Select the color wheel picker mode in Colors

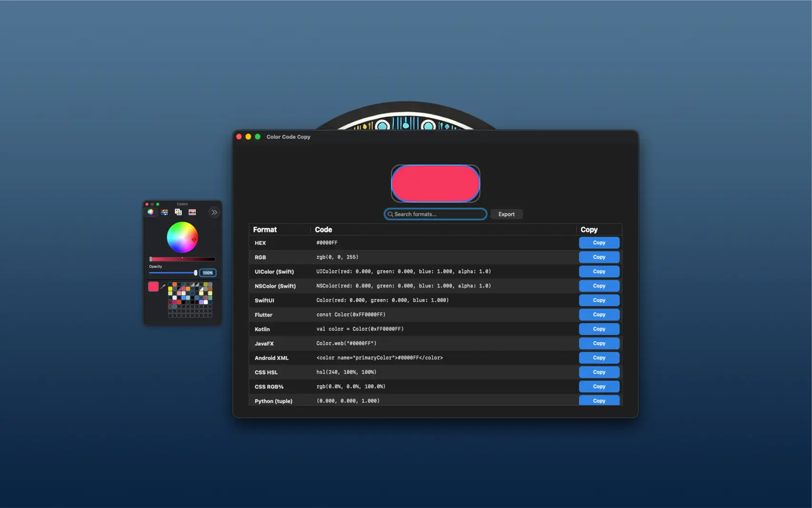(x=150, y=212)
